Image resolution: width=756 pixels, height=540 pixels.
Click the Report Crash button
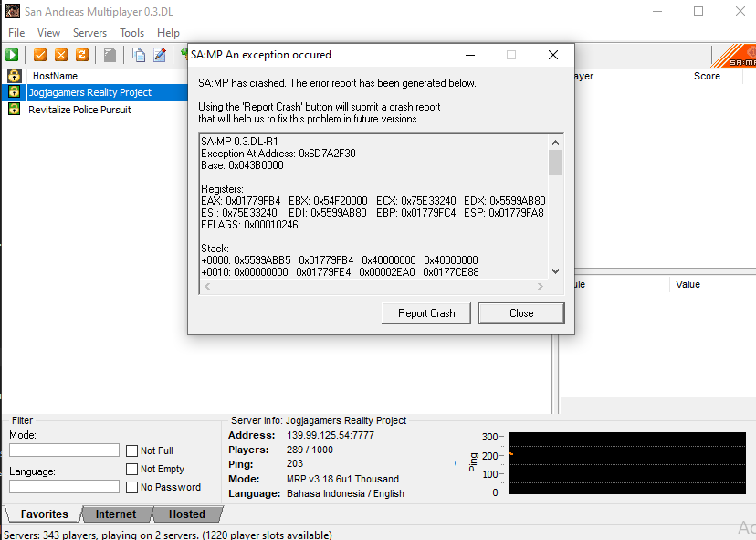coord(426,313)
